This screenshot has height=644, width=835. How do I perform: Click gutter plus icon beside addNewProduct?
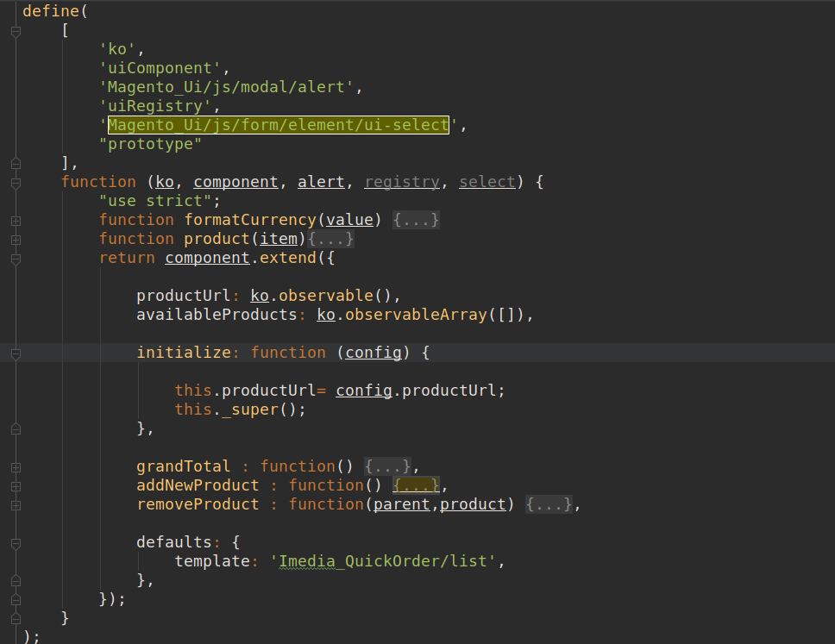pos(16,486)
